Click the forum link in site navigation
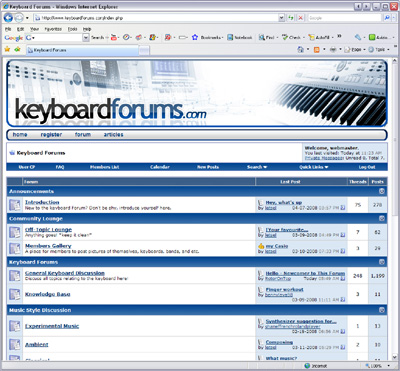 pos(83,134)
